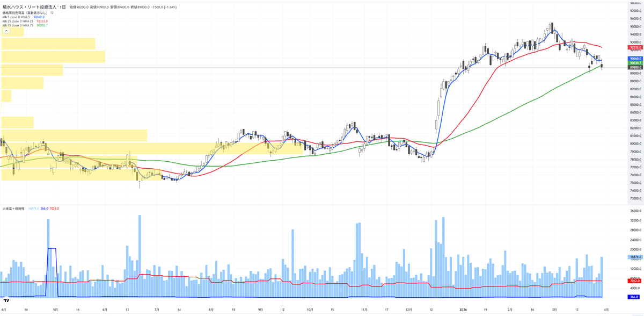Click the 11月 label on the time axis
This screenshot has height=316, width=644.
(364, 310)
